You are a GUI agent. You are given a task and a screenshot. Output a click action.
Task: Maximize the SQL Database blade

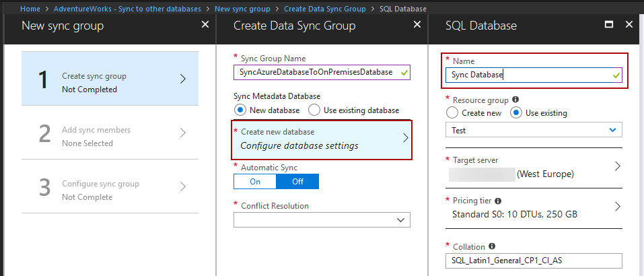pos(609,24)
